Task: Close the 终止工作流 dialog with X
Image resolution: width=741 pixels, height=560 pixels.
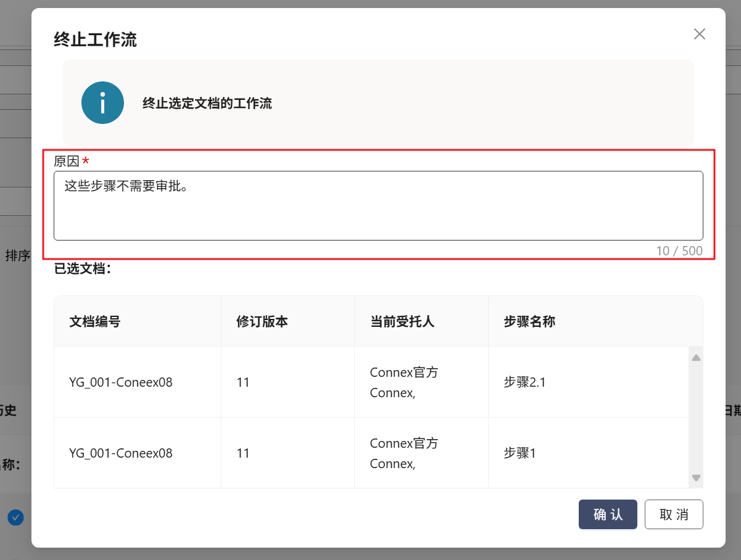Action: 699,34
